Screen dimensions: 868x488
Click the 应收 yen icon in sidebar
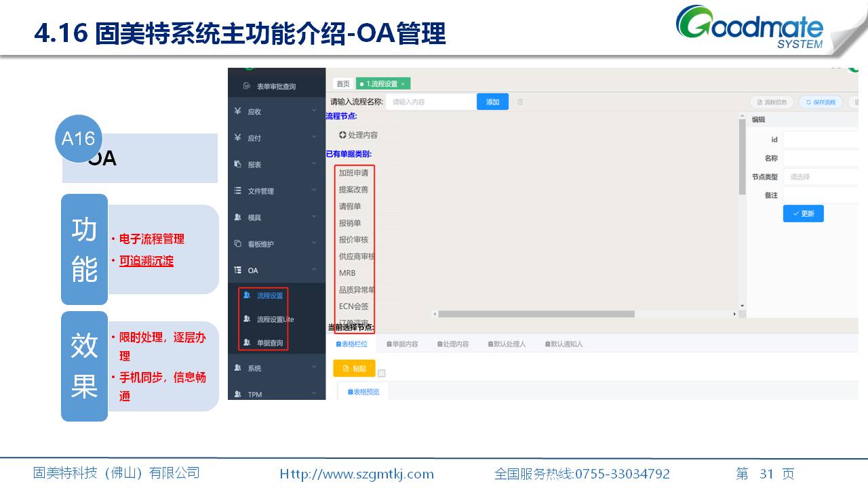(237, 111)
